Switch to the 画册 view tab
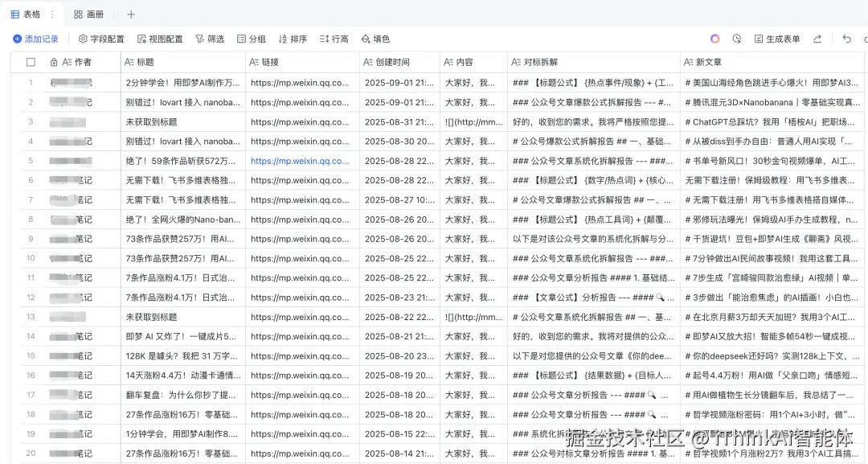Viewport: 868px width, 464px height. coord(89,14)
